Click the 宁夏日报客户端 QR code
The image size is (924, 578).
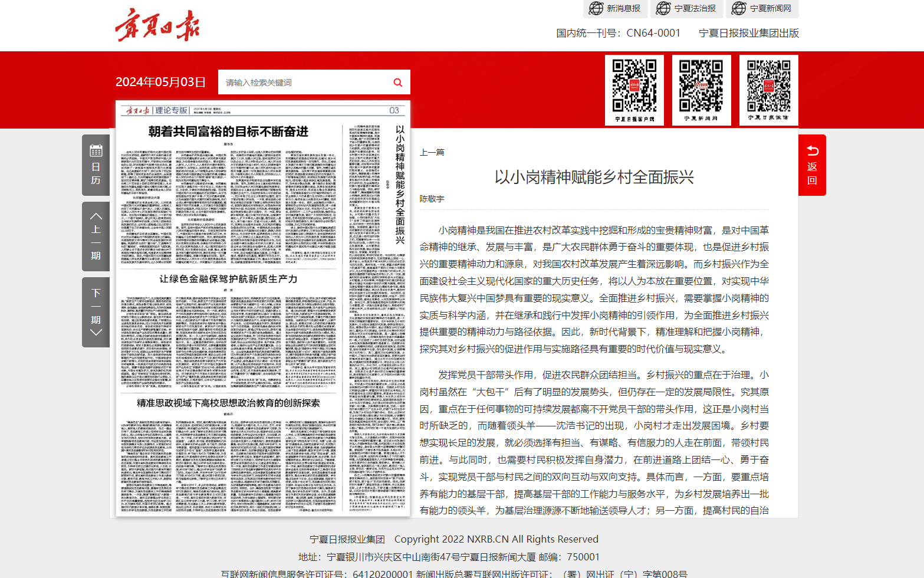tap(634, 90)
